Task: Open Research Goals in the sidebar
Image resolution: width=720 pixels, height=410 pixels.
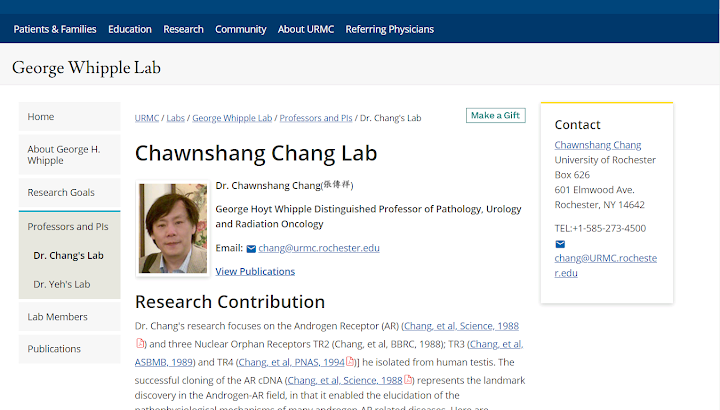Action: pyautogui.click(x=61, y=192)
